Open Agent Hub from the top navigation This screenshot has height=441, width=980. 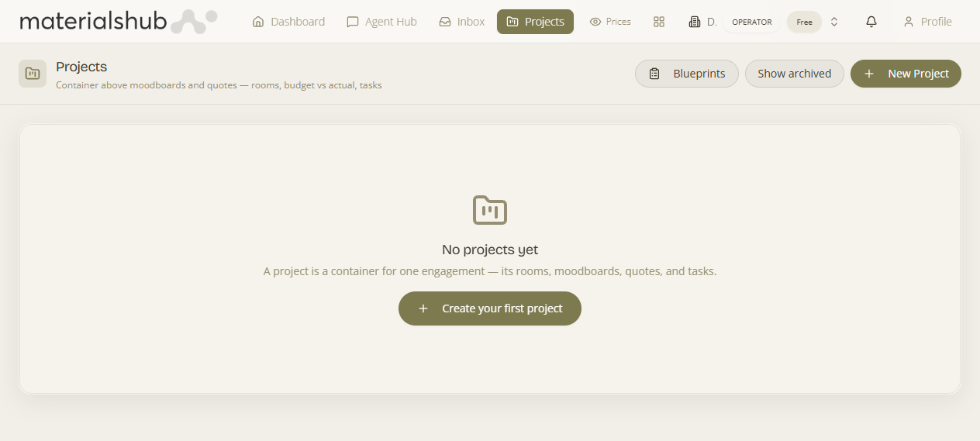click(x=381, y=22)
